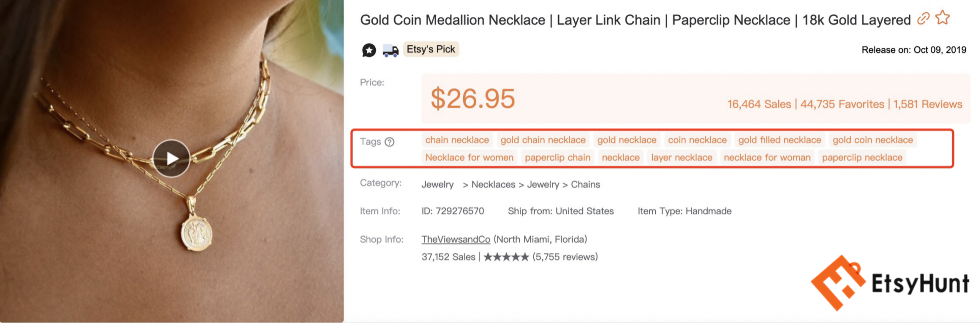Choose the "gold filled necklace" tag
Image resolution: width=980 pixels, height=325 pixels.
point(779,140)
